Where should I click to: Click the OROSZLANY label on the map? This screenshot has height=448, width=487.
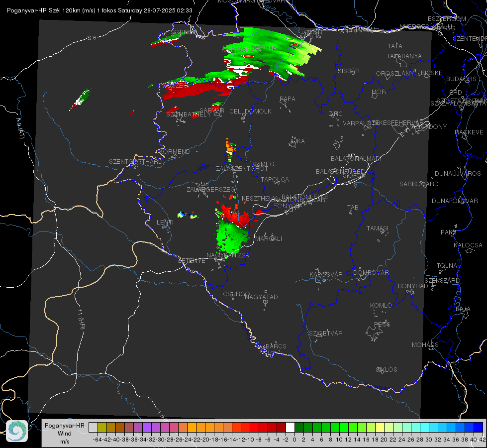pyautogui.click(x=395, y=73)
